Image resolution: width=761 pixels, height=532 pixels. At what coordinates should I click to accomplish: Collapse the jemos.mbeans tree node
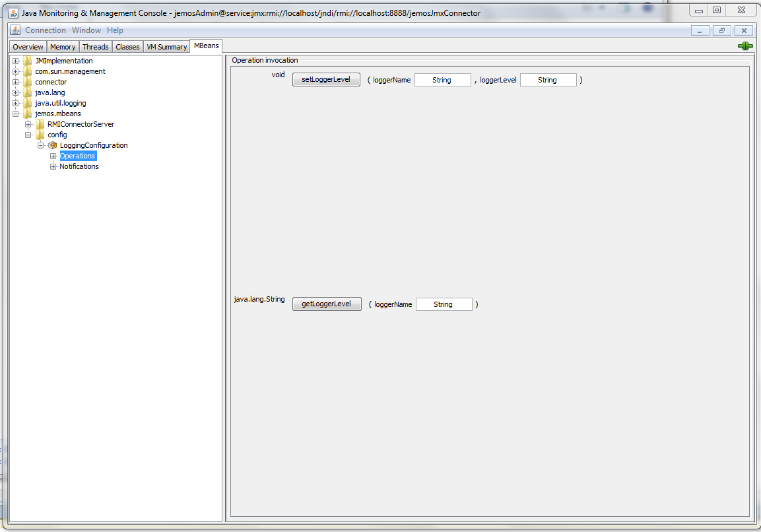(16, 114)
